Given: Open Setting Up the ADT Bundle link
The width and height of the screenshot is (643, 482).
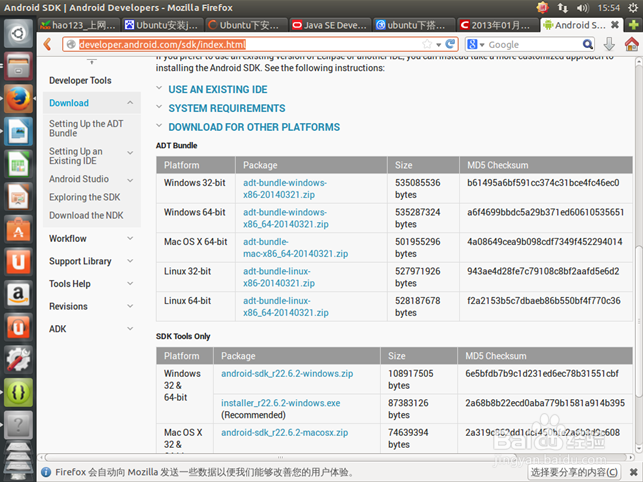Looking at the screenshot, I should coord(86,128).
